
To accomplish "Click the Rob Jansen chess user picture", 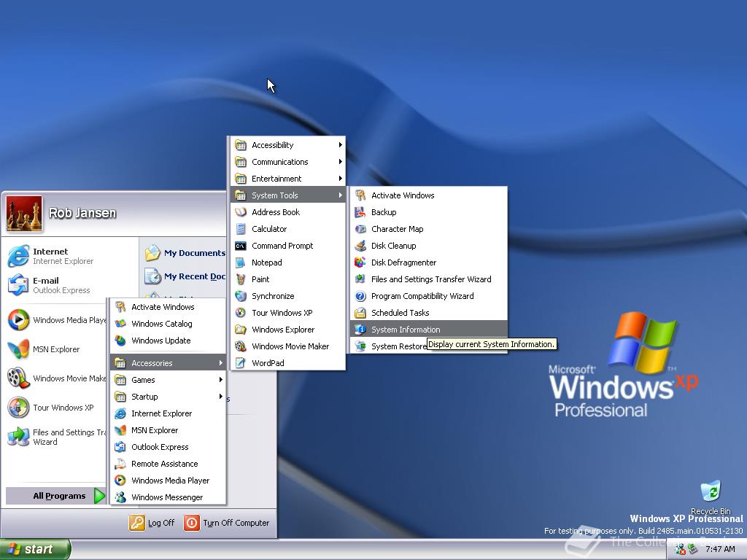I will 24,214.
